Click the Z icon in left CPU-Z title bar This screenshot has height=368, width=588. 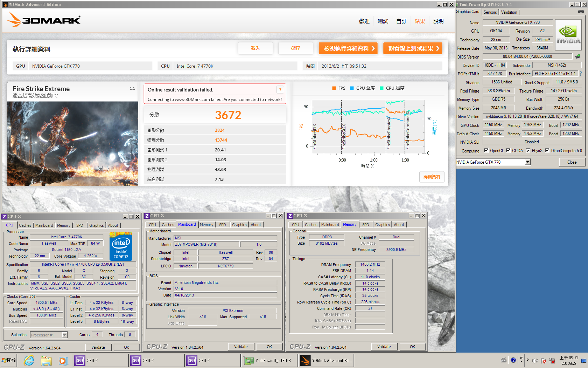4,217
